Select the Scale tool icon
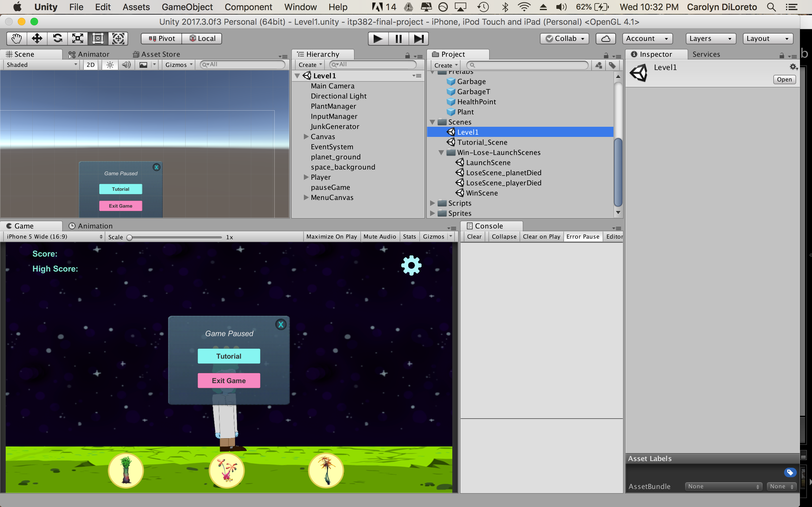Viewport: 812px width, 507px height. [77, 39]
